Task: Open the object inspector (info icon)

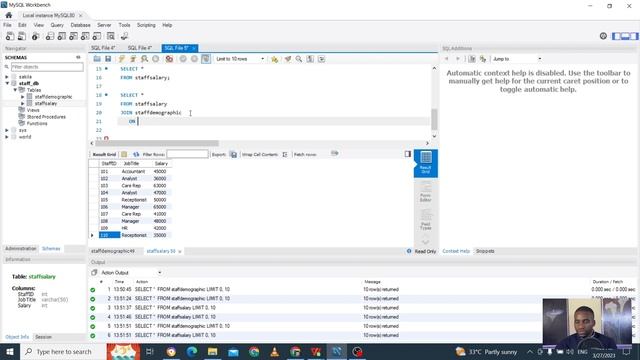Action: tap(36, 36)
